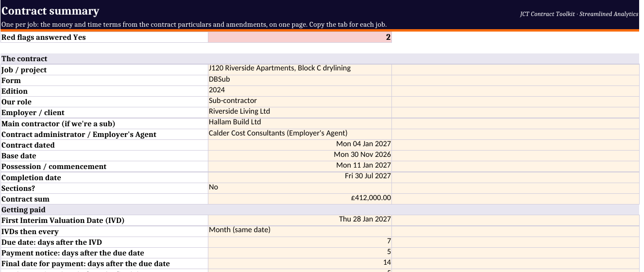This screenshot has height=272, width=644.
Task: Click the 'One per job' instruction line
Action: 194,24
